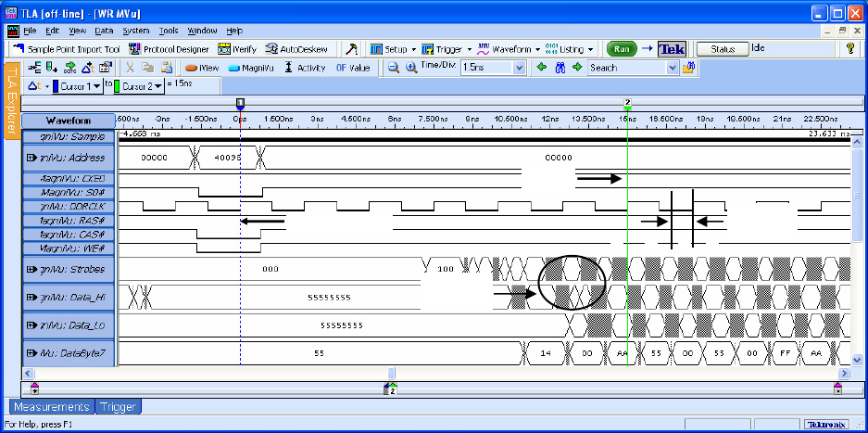Screen dimensions: 868x433
Task: Click the Cut scissors icon
Action: [130, 68]
